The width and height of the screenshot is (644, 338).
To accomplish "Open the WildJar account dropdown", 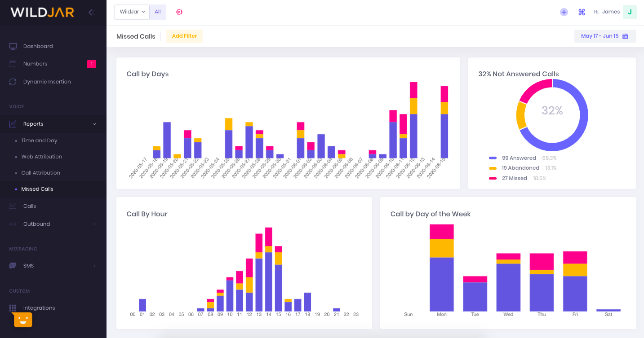I will [132, 12].
